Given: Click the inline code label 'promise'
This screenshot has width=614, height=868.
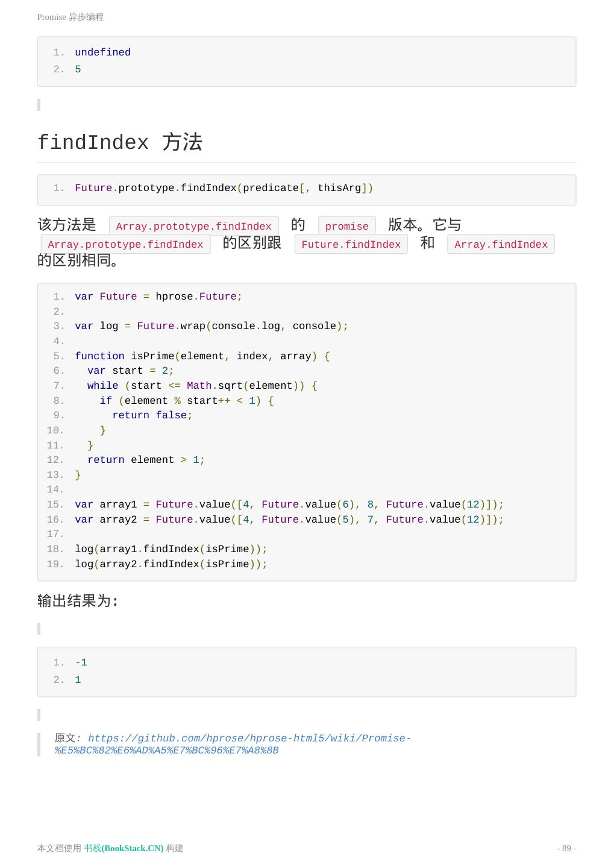Looking at the screenshot, I should pos(346,227).
